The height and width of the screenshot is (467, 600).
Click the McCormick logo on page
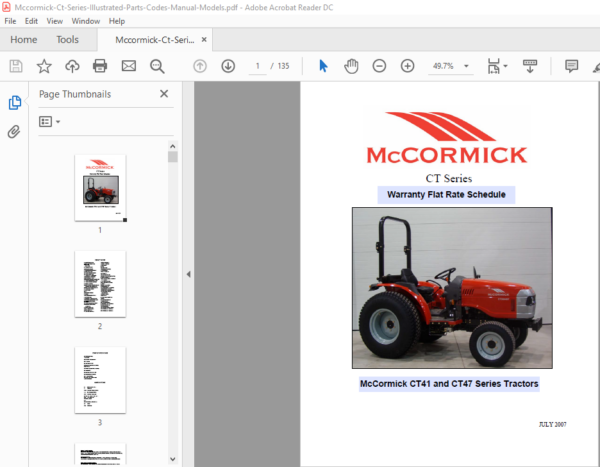[x=447, y=138]
